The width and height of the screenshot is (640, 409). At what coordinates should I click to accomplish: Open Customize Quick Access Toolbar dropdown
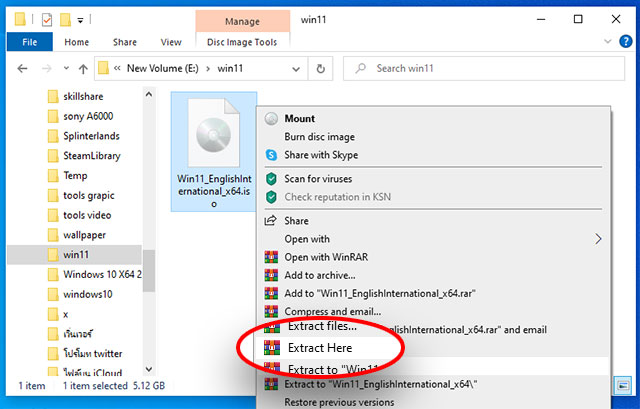pyautogui.click(x=80, y=20)
